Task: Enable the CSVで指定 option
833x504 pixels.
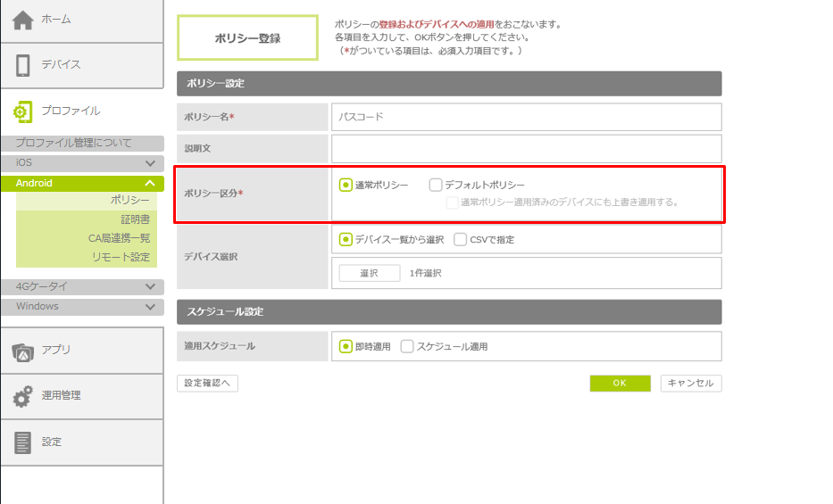Action: (461, 239)
